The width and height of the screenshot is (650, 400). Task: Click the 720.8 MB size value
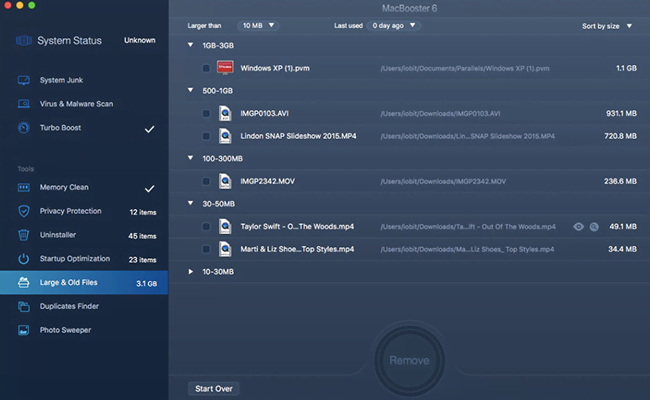620,136
